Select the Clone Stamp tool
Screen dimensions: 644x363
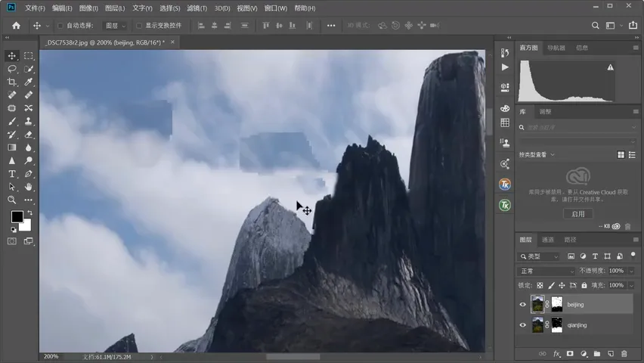click(28, 121)
